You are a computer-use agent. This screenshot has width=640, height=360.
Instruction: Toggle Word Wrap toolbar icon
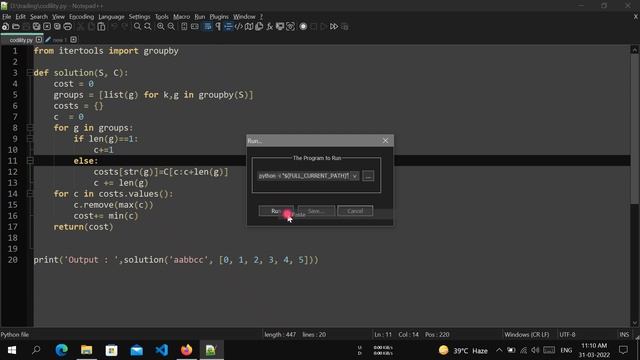[207, 27]
